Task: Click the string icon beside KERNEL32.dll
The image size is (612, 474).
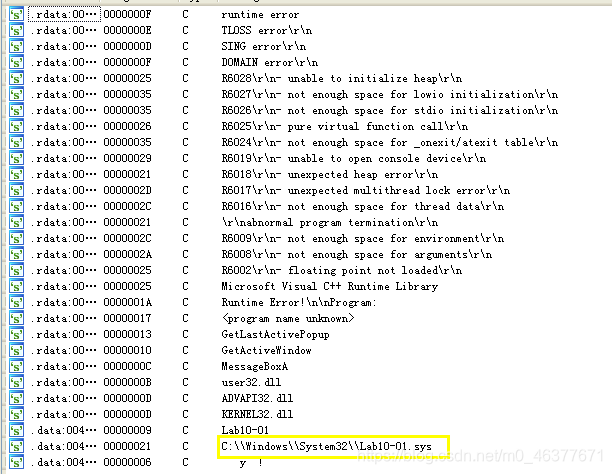Action: click(x=16, y=415)
